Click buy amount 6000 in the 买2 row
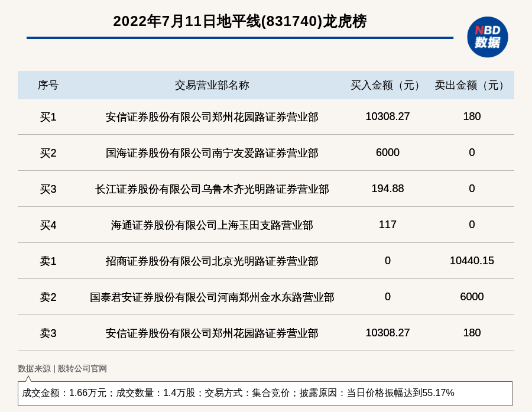The image size is (532, 412). [x=387, y=153]
